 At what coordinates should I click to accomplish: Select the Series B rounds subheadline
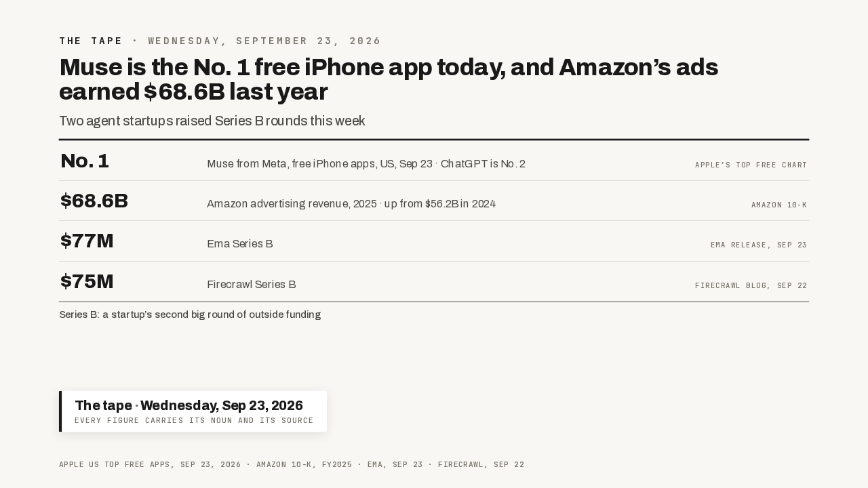click(212, 121)
